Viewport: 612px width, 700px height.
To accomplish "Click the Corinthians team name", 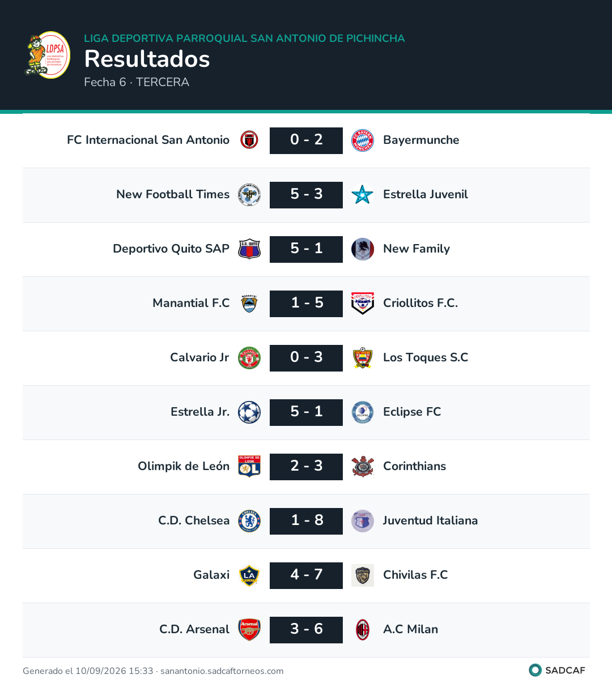I will tap(415, 466).
